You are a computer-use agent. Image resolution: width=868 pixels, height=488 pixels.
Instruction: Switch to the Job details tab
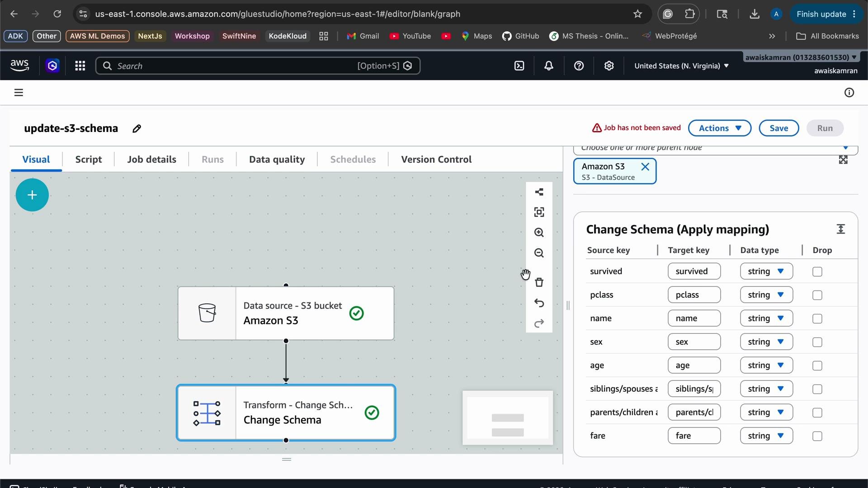click(x=151, y=160)
